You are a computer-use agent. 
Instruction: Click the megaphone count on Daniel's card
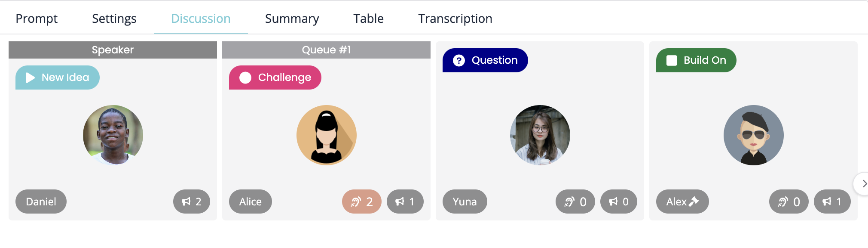click(191, 201)
